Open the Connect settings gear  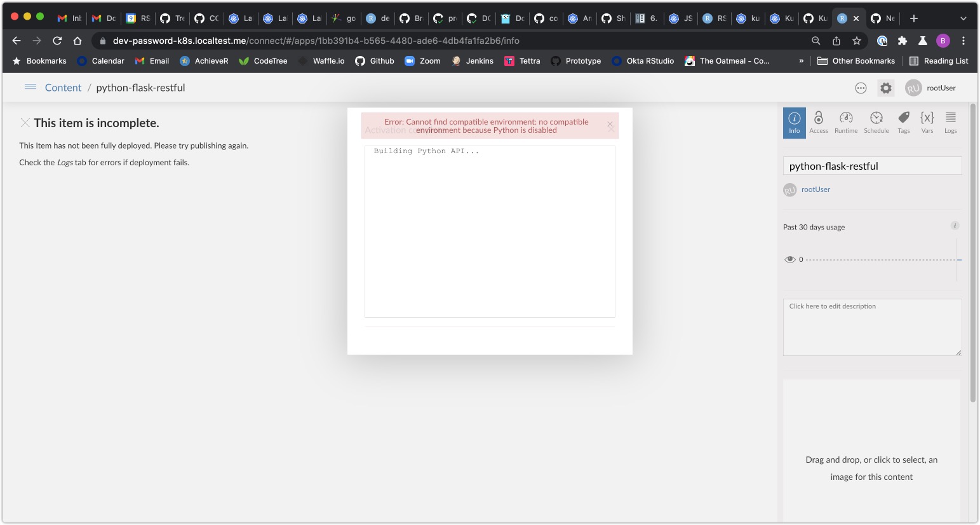coord(886,88)
